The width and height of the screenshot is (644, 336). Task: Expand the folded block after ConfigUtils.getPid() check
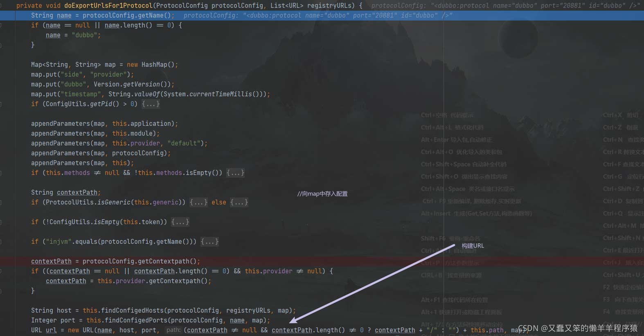(151, 104)
